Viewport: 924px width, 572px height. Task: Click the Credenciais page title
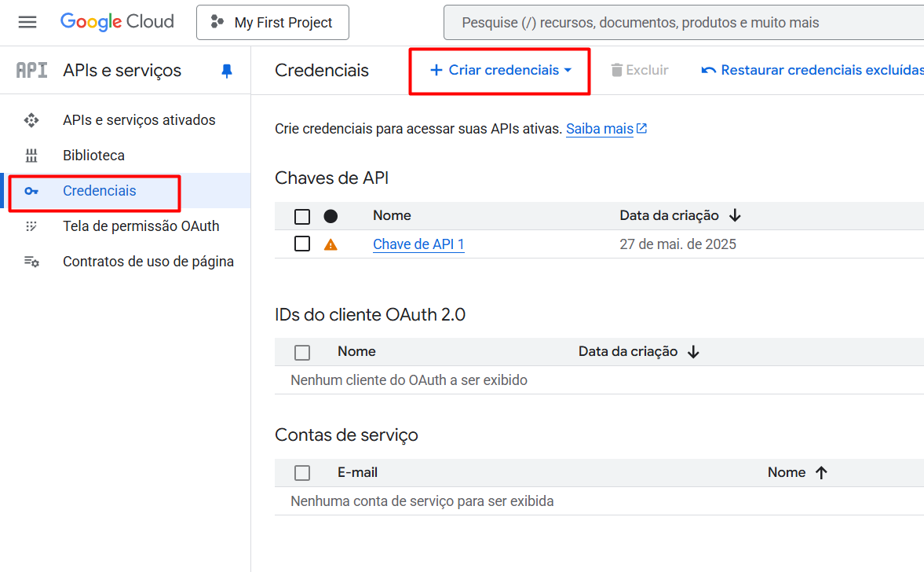click(x=322, y=71)
